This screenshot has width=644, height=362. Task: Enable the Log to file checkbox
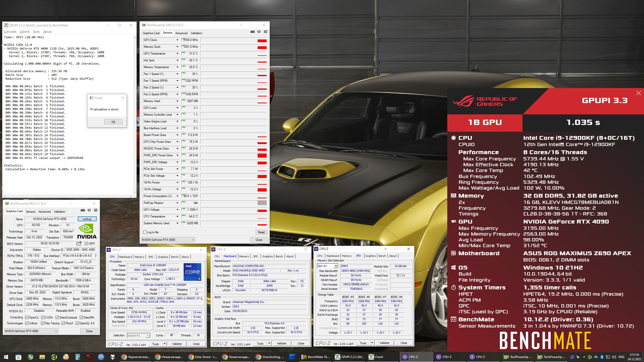(145, 232)
